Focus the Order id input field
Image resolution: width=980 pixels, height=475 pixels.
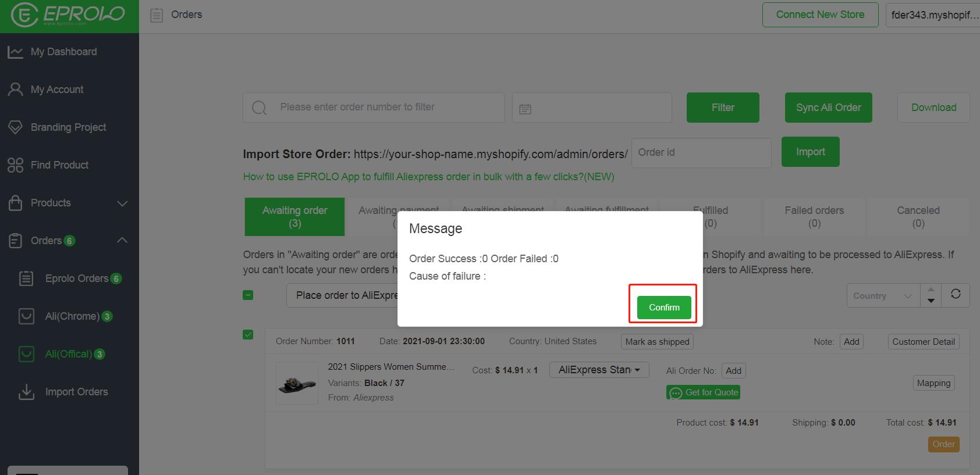pos(701,153)
